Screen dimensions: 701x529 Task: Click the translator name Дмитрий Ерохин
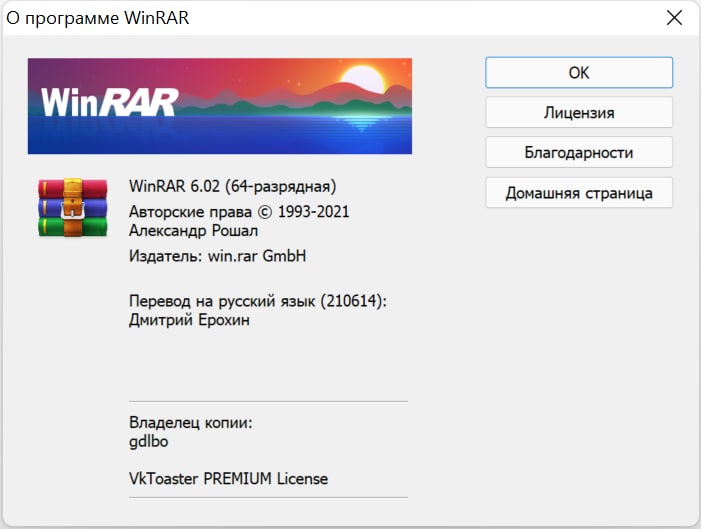click(189, 320)
